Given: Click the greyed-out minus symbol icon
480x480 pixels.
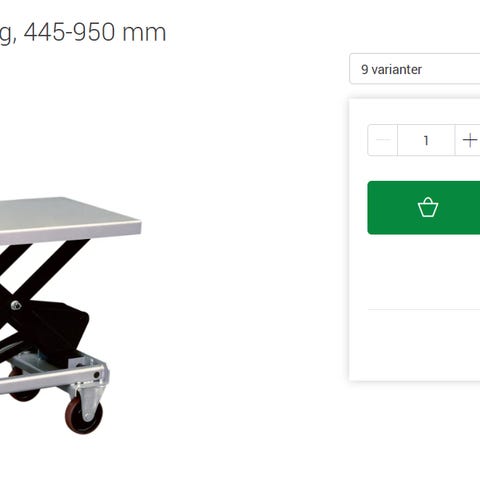Looking at the screenshot, I should coord(383,140).
